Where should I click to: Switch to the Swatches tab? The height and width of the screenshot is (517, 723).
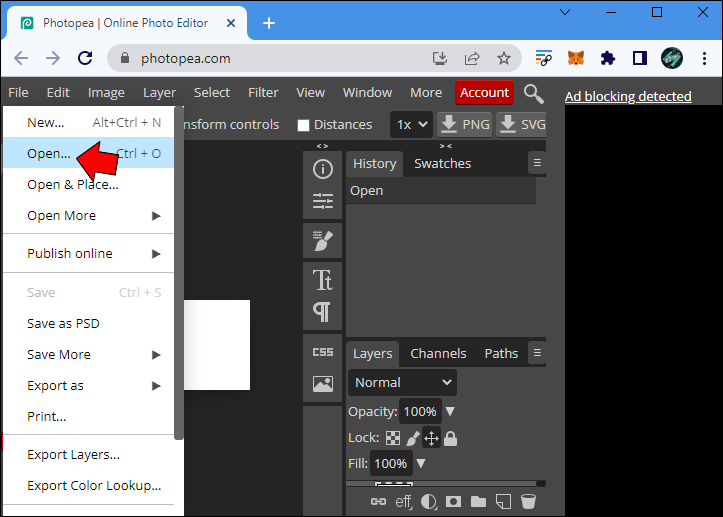click(442, 163)
